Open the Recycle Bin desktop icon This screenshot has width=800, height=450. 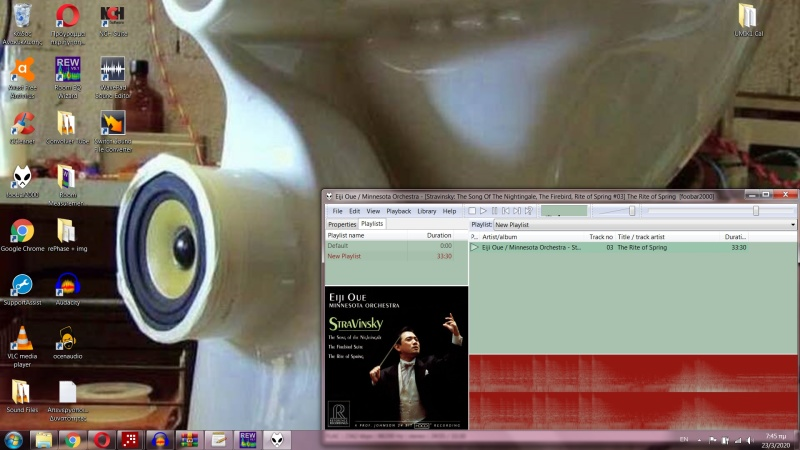click(x=22, y=24)
